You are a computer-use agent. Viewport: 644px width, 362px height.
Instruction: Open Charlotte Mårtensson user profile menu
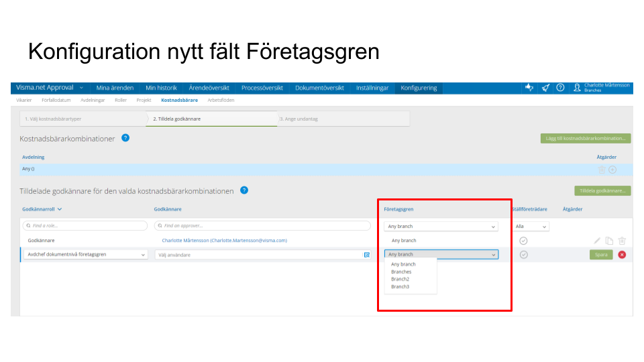601,87
